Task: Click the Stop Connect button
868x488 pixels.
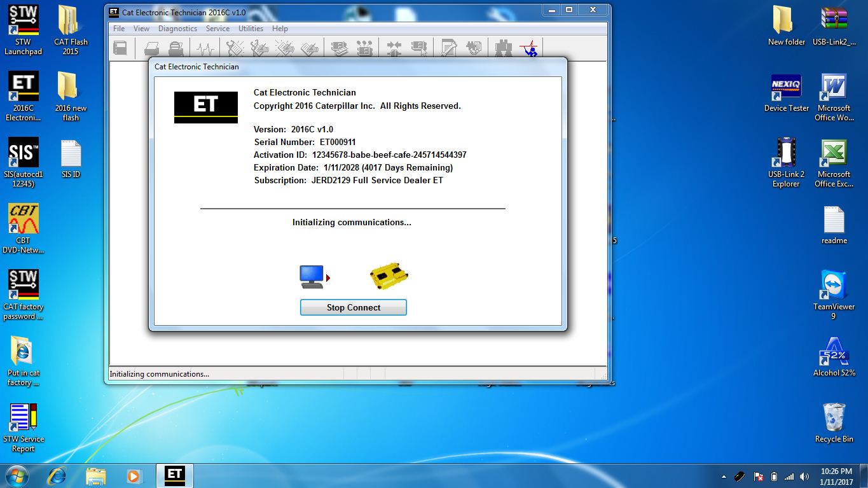Action: pos(353,307)
